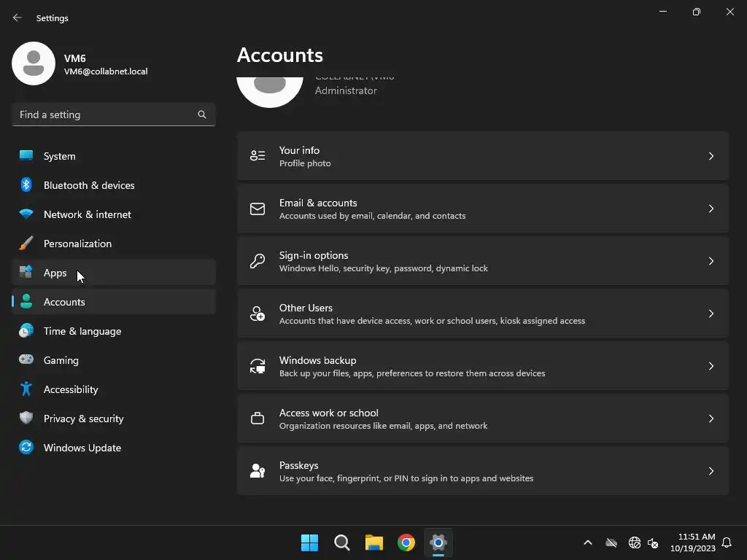Launch File Explorer from taskbar

(374, 542)
